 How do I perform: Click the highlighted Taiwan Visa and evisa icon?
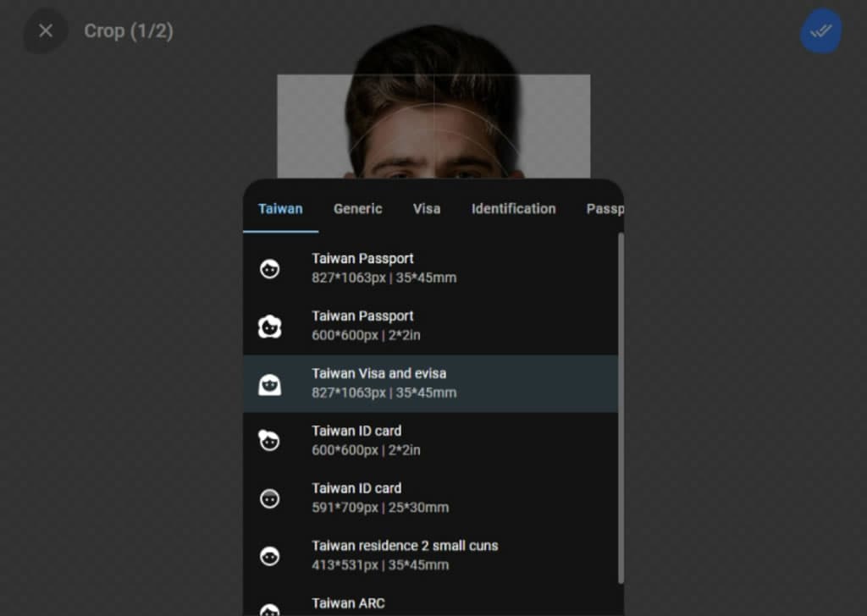pyautogui.click(x=269, y=384)
